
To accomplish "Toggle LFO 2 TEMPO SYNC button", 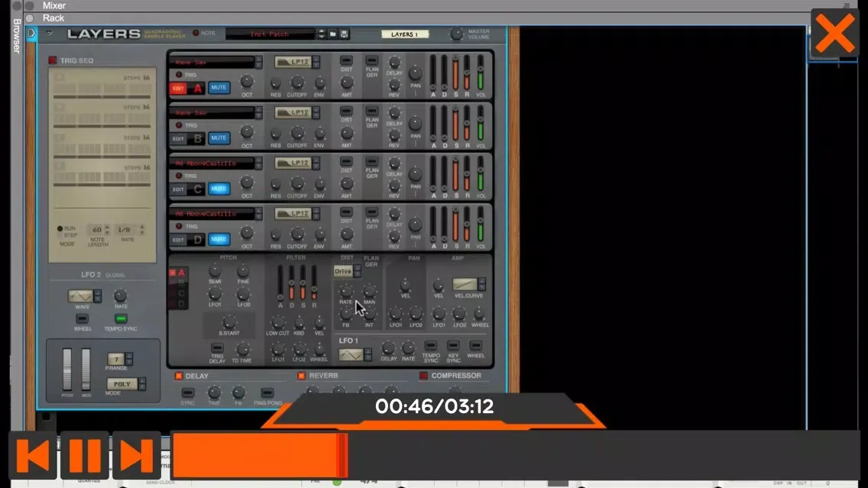I will pyautogui.click(x=121, y=318).
